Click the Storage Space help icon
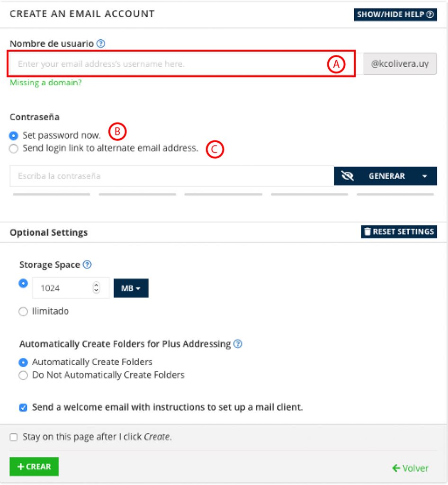 87,265
